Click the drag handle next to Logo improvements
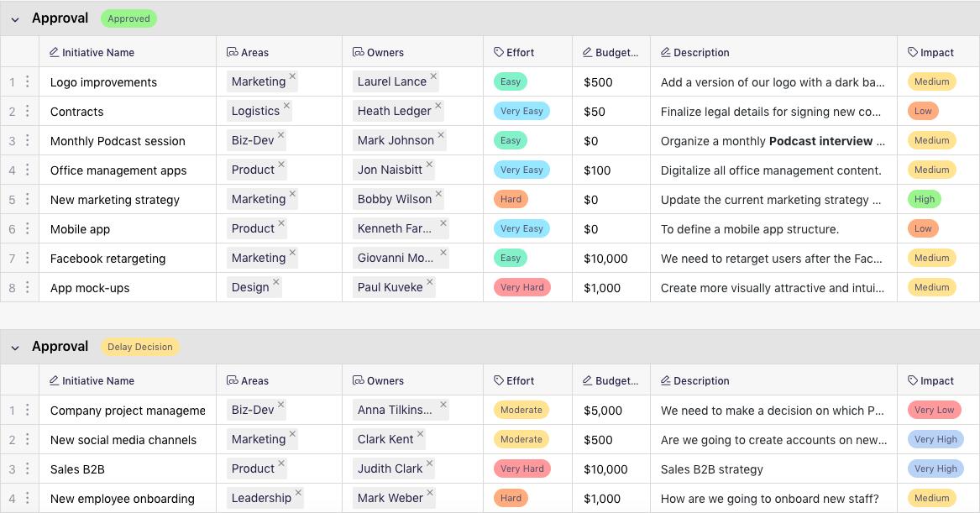980x513 pixels. click(x=29, y=81)
